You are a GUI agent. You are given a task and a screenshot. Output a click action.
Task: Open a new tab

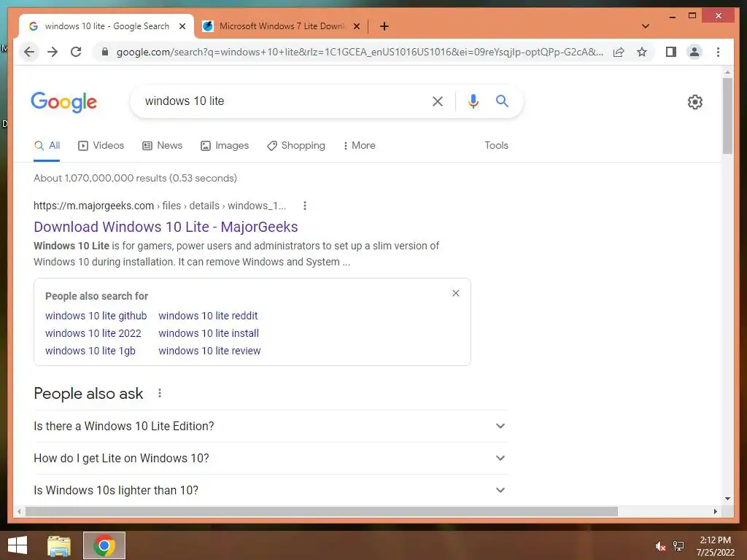384,26
